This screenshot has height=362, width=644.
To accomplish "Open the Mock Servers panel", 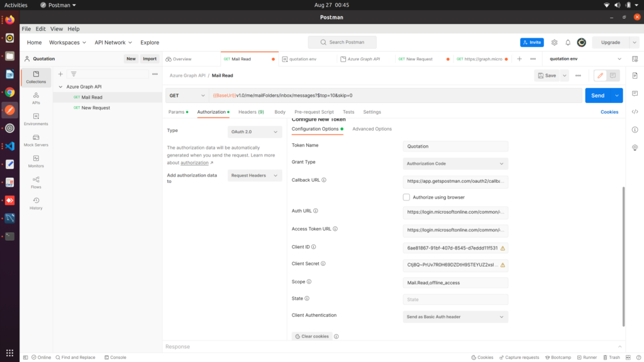I will coord(36,140).
